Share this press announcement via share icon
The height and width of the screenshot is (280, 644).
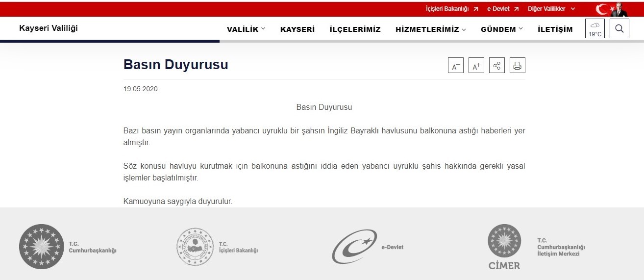pyautogui.click(x=497, y=65)
